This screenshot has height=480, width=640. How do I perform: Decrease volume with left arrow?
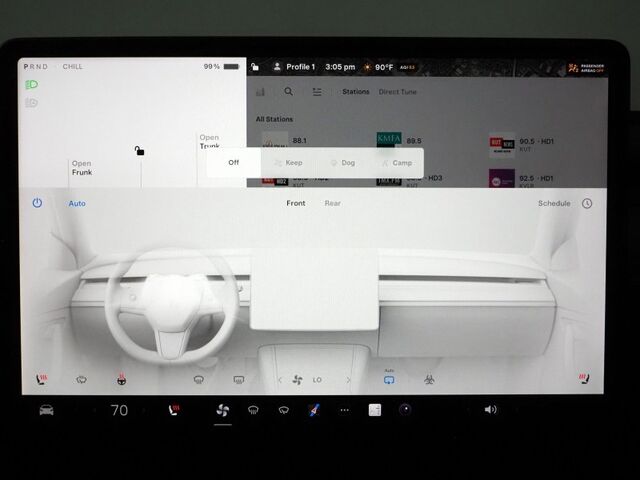(469, 409)
